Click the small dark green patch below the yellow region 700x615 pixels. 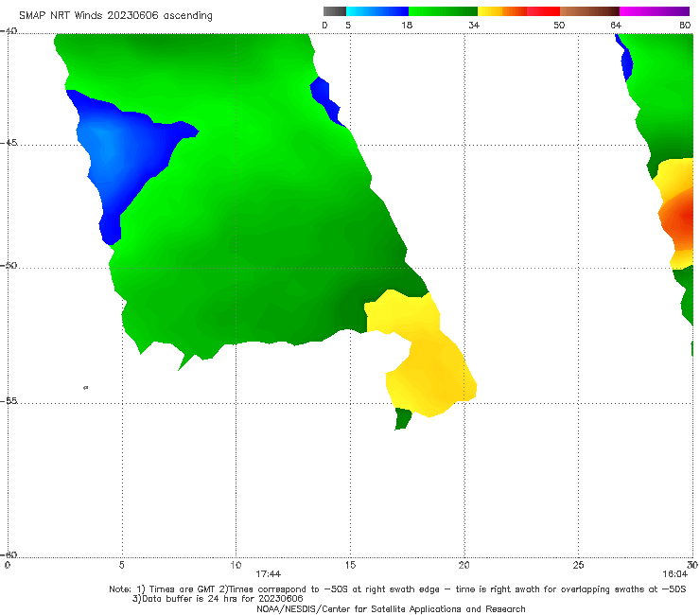[x=403, y=419]
